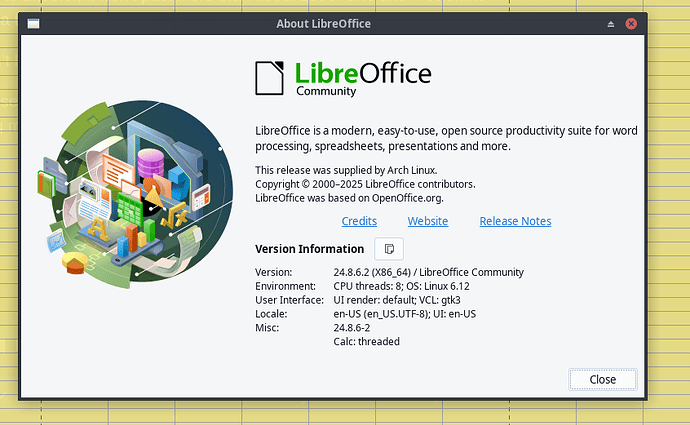Click the text 'CPU threads: 8; OS: Linux 6.12'
Viewport: 690px width, 425px height.
coord(401,286)
